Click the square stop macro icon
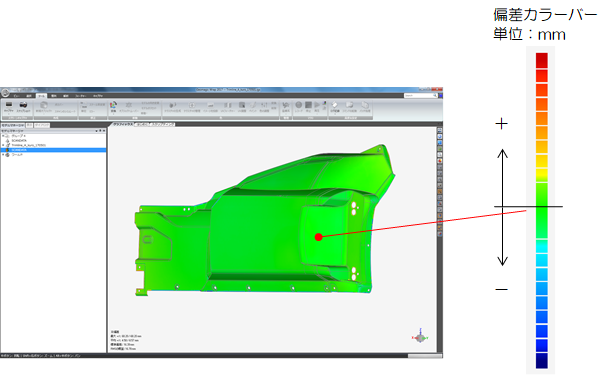The image size is (605, 375). [308, 105]
